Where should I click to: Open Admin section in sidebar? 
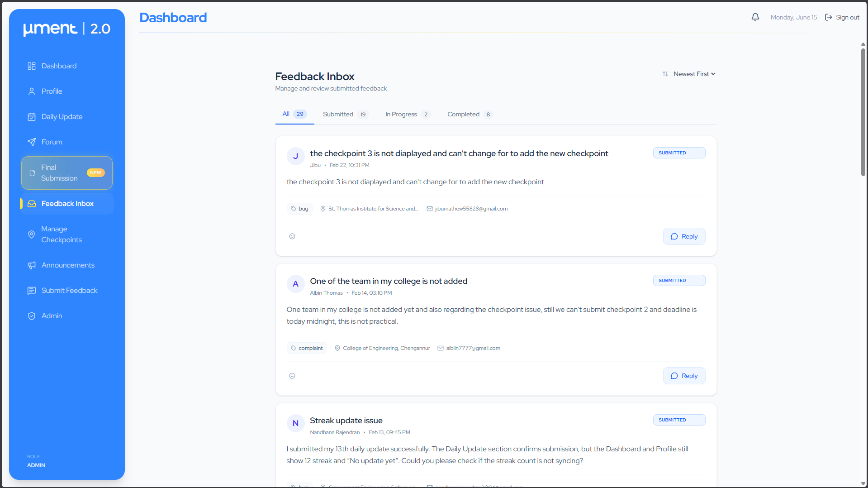pyautogui.click(x=67, y=316)
